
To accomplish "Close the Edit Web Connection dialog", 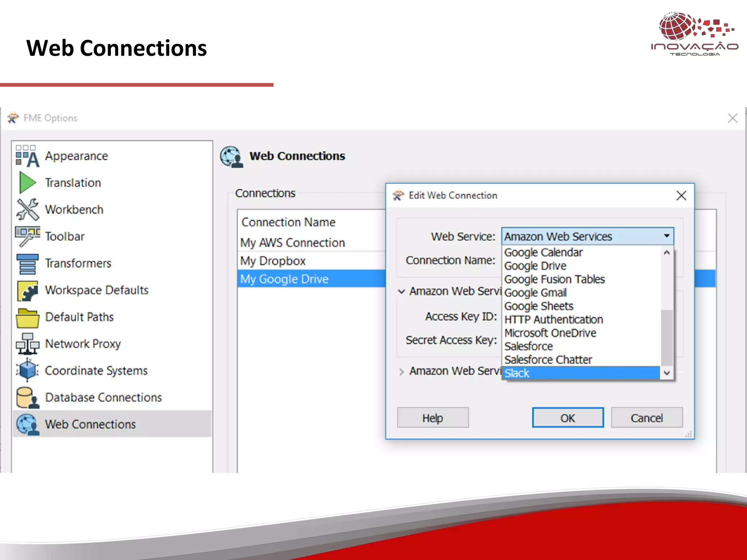I will 681,195.
